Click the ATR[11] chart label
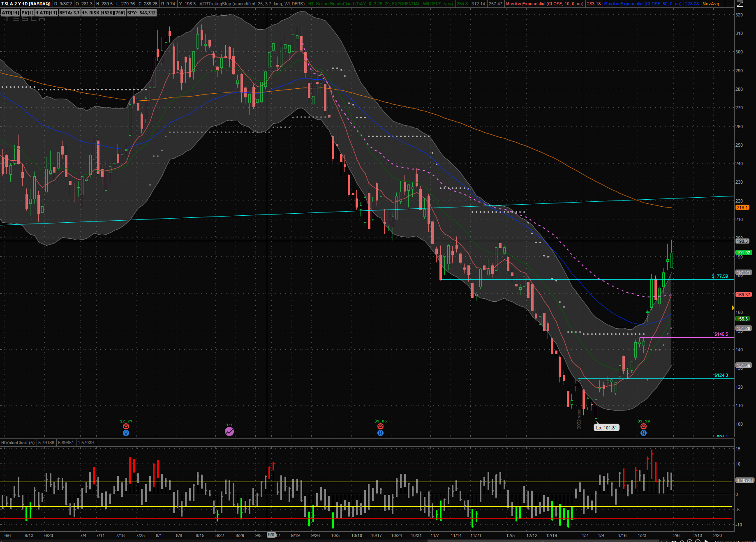Viewport: 756px width, 542px height. (x=10, y=13)
